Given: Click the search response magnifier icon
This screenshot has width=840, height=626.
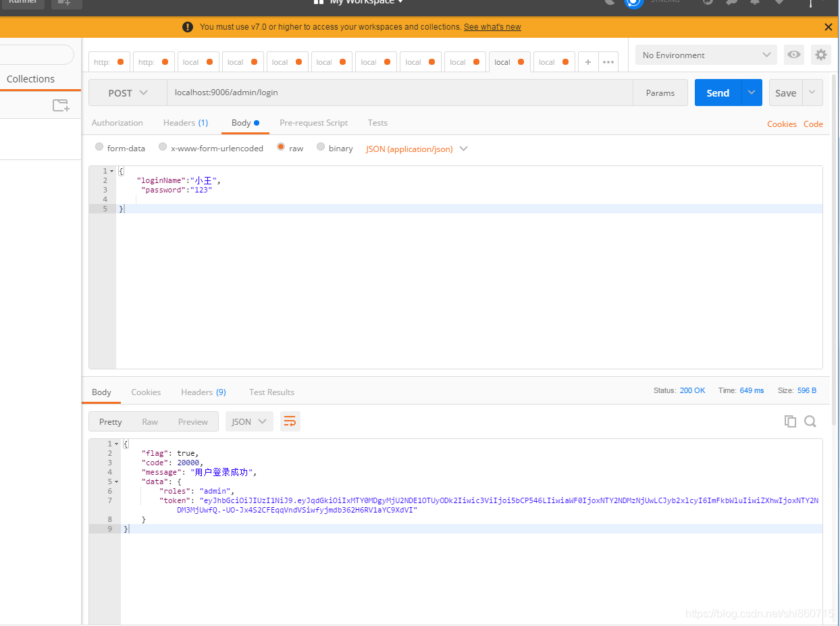Looking at the screenshot, I should coord(810,421).
